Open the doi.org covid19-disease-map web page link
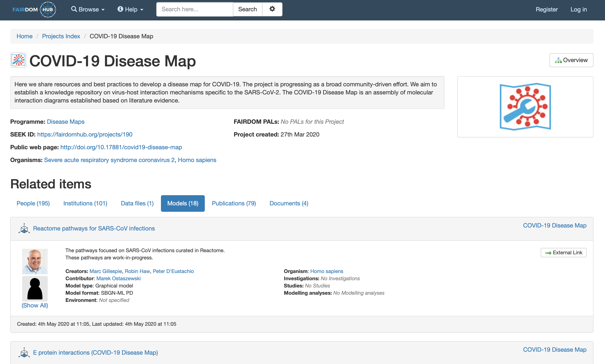This screenshot has height=364, width=605. point(121,147)
